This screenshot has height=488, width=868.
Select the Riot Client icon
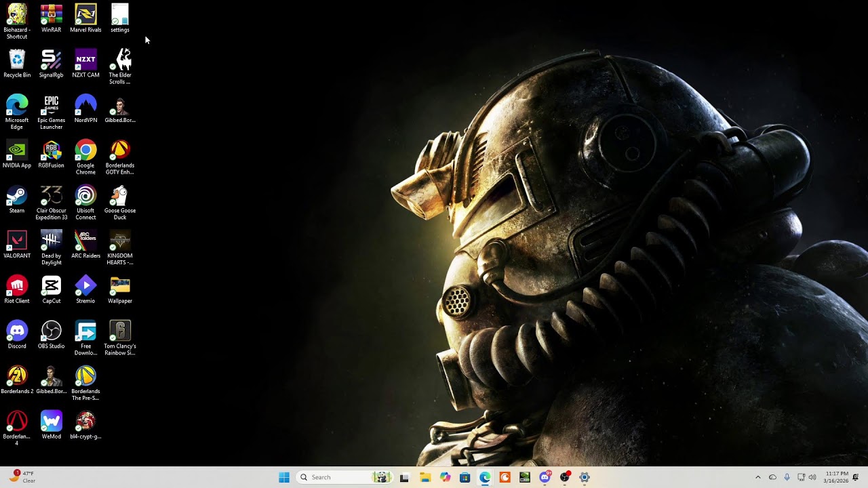pos(17,290)
